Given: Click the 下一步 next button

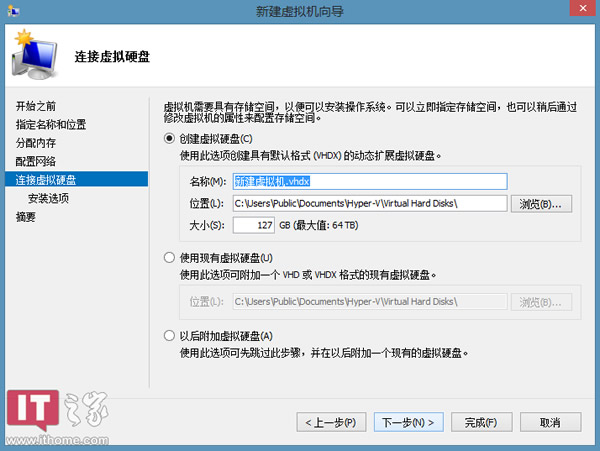Looking at the screenshot, I should [408, 422].
